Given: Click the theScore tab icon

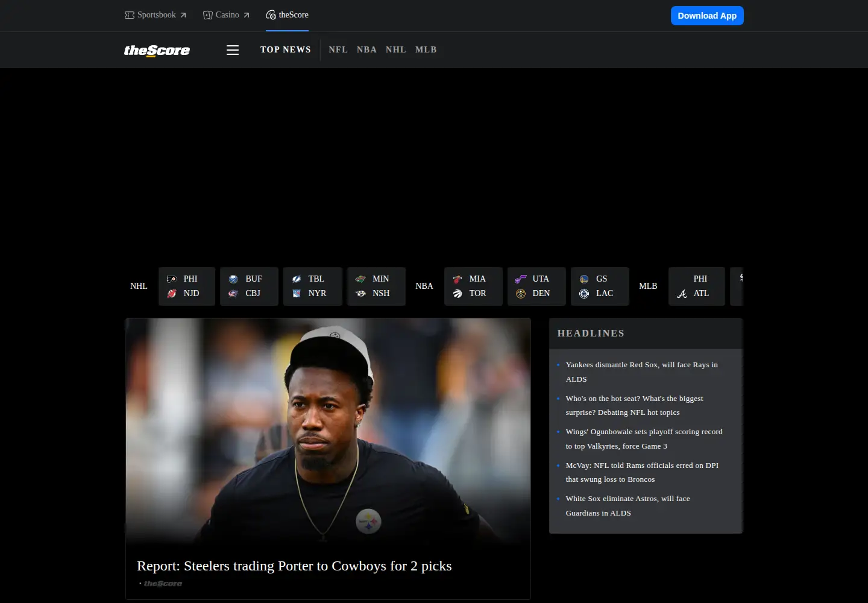Looking at the screenshot, I should (x=271, y=15).
